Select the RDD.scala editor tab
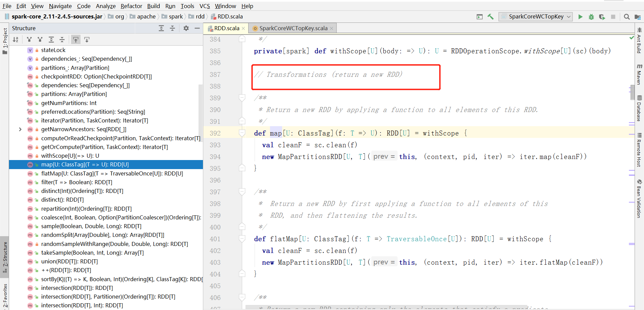This screenshot has height=310, width=644. click(226, 28)
